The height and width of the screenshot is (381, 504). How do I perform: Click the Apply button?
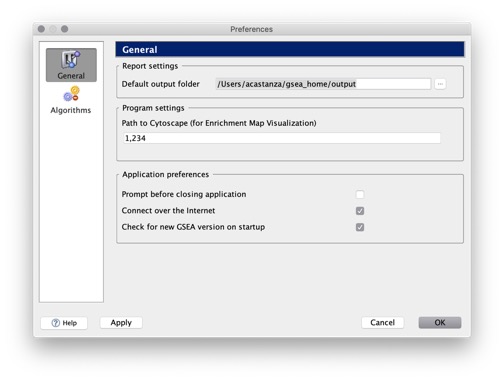121,323
